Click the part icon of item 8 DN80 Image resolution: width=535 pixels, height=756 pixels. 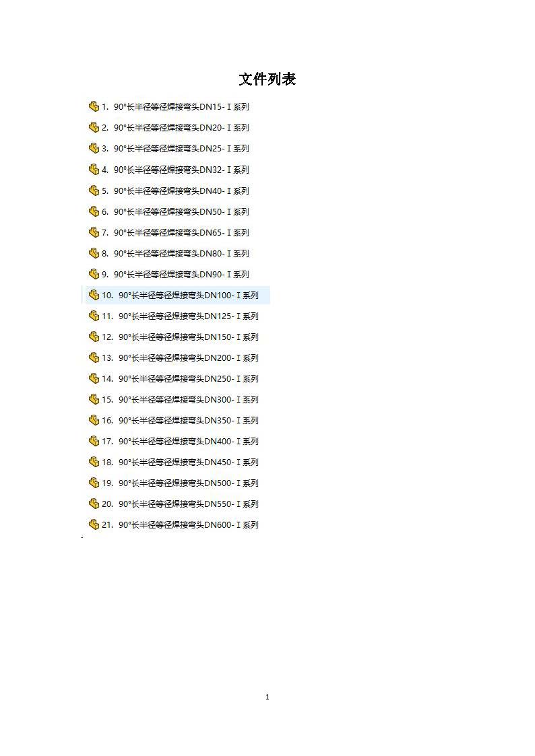click(x=94, y=253)
